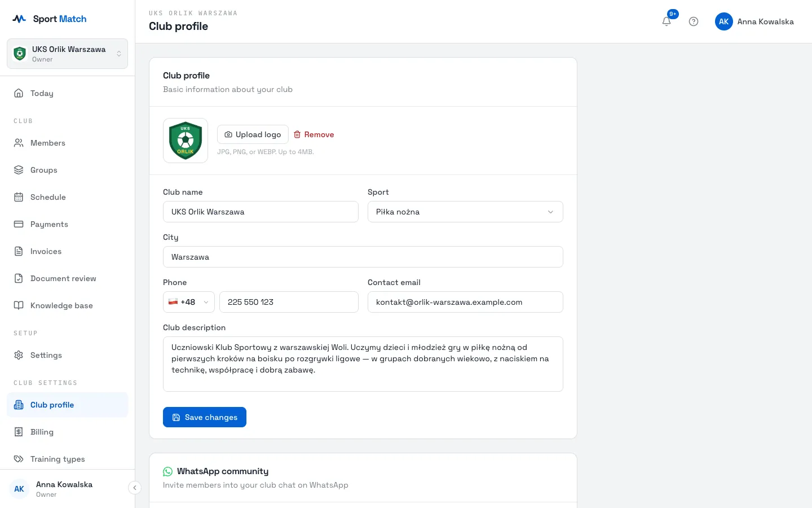
Task: Open the AK avatar in the header
Action: point(724,21)
